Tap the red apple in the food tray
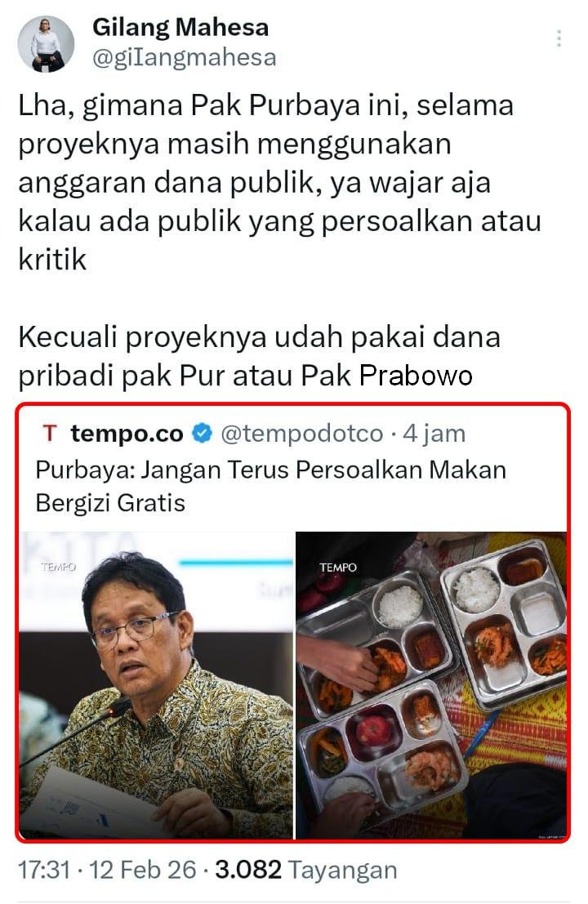 [373, 730]
